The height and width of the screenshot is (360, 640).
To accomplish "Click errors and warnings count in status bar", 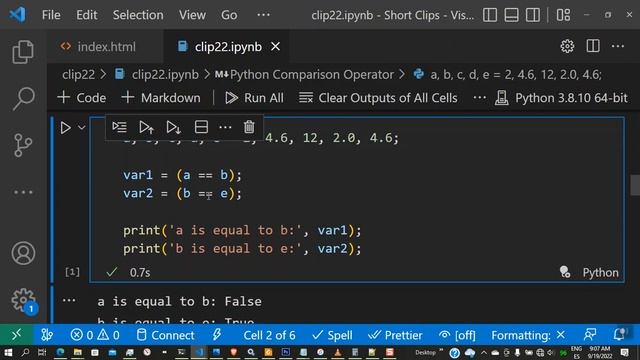I will (95, 336).
